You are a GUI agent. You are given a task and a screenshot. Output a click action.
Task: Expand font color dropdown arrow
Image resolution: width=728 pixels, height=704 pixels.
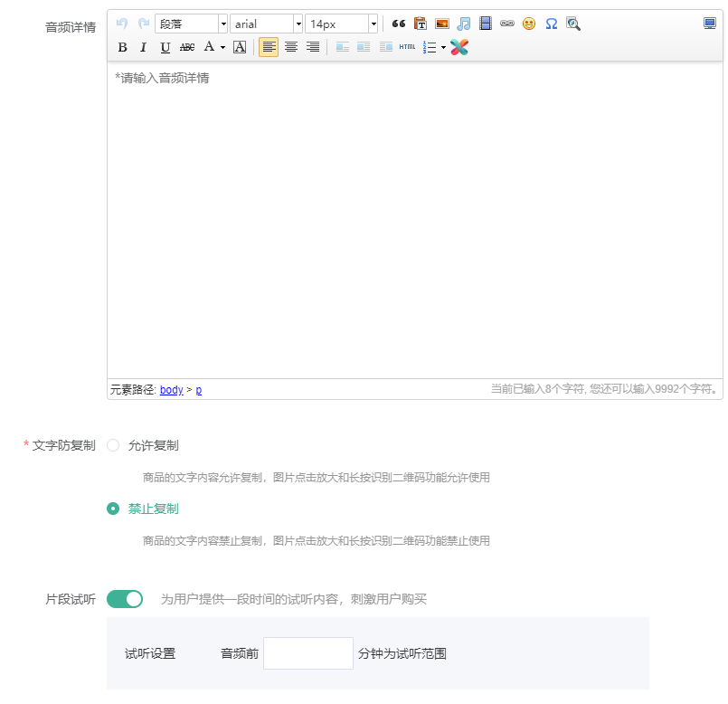pos(222,47)
